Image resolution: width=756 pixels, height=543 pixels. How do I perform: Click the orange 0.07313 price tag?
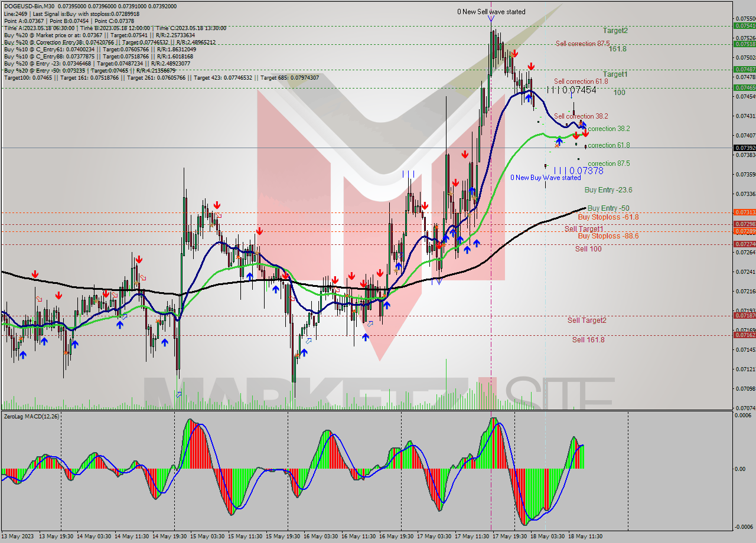[744, 212]
